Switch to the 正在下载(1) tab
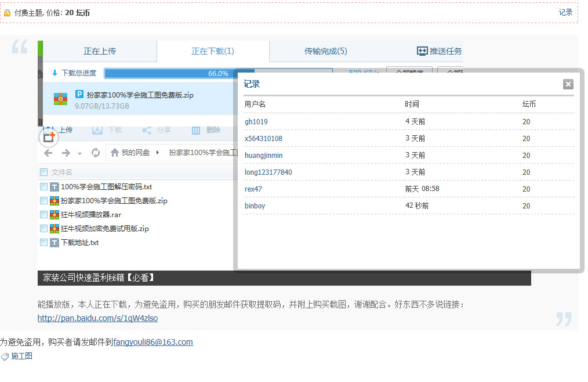The image size is (588, 382). [x=213, y=51]
